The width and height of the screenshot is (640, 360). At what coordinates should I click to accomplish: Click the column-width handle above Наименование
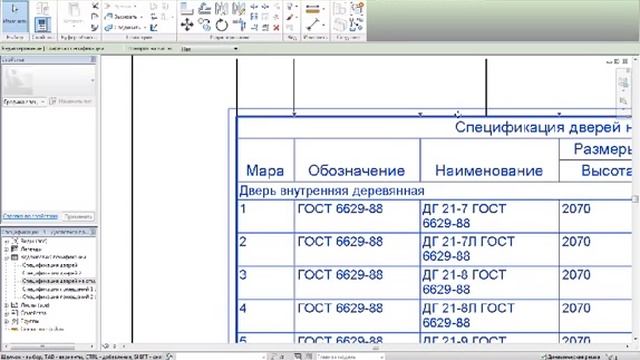420,115
